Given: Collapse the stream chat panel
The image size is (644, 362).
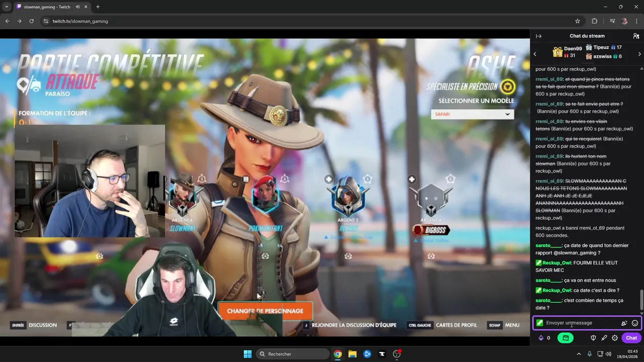Looking at the screenshot, I should pos(538,36).
